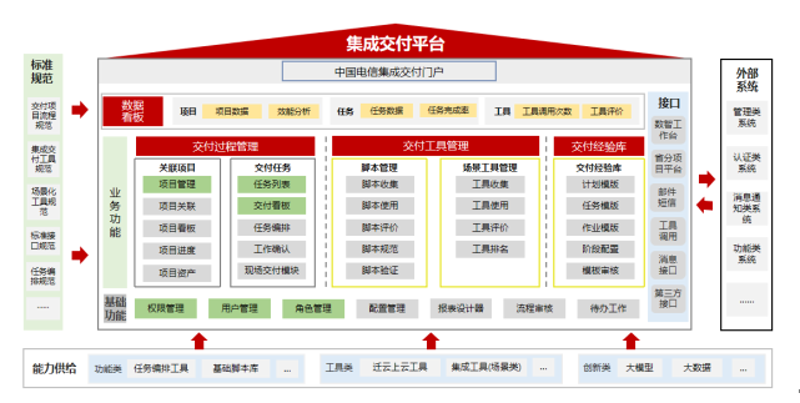
Task: Select the 工具调用次数 tag
Action: point(546,111)
